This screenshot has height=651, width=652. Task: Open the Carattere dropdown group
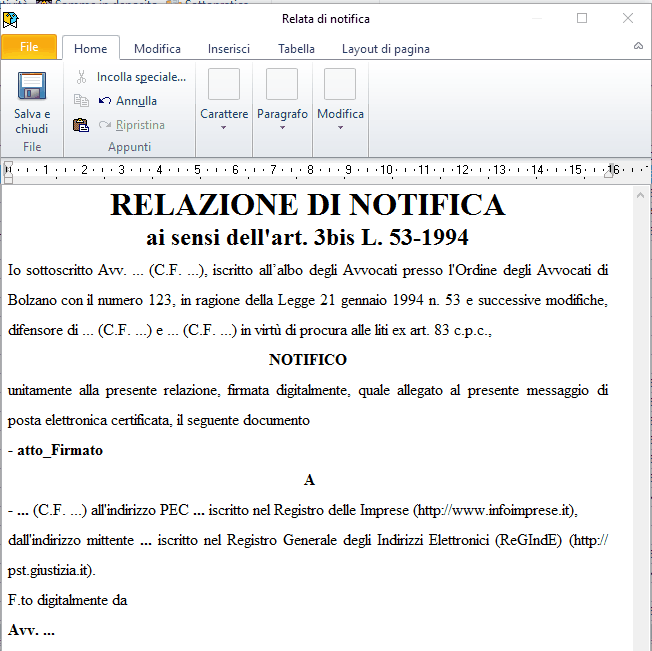click(x=224, y=100)
